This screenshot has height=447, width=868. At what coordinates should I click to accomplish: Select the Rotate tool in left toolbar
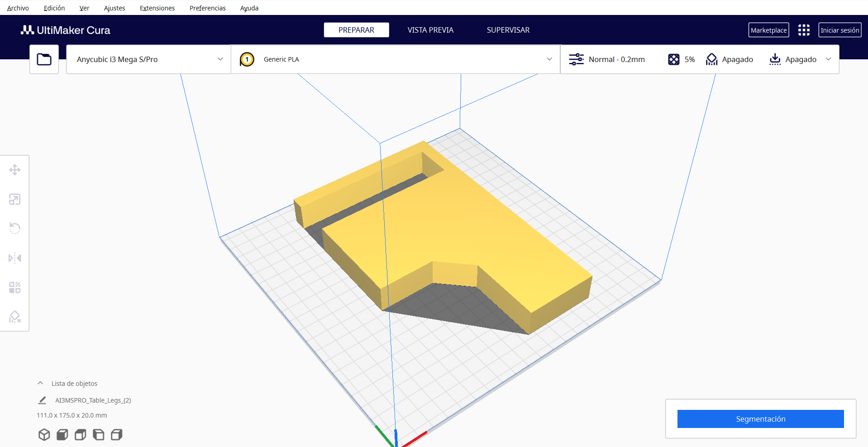tap(15, 228)
